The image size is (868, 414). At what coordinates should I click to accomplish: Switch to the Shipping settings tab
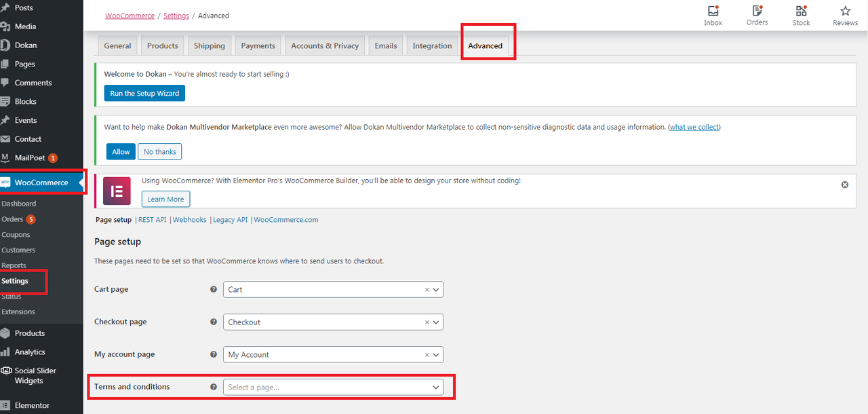pyautogui.click(x=210, y=45)
